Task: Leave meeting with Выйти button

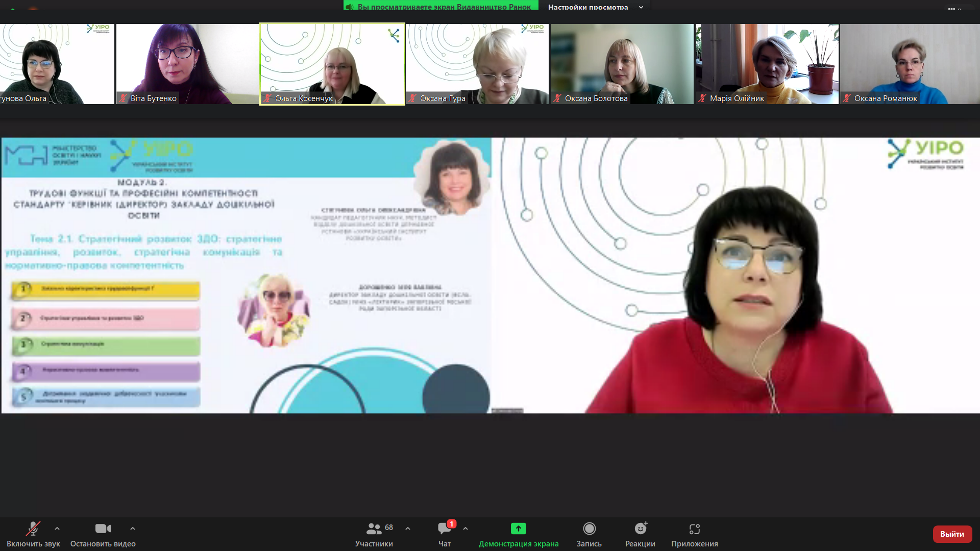Action: pyautogui.click(x=952, y=534)
